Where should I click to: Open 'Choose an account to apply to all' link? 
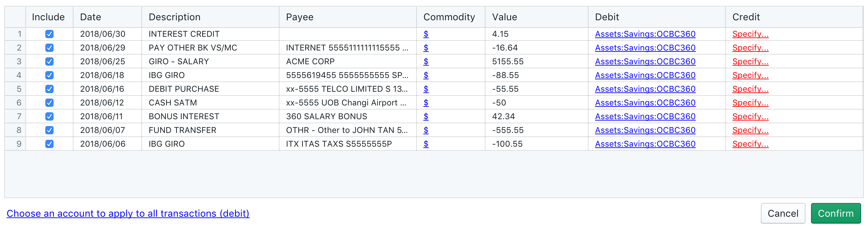(x=128, y=213)
